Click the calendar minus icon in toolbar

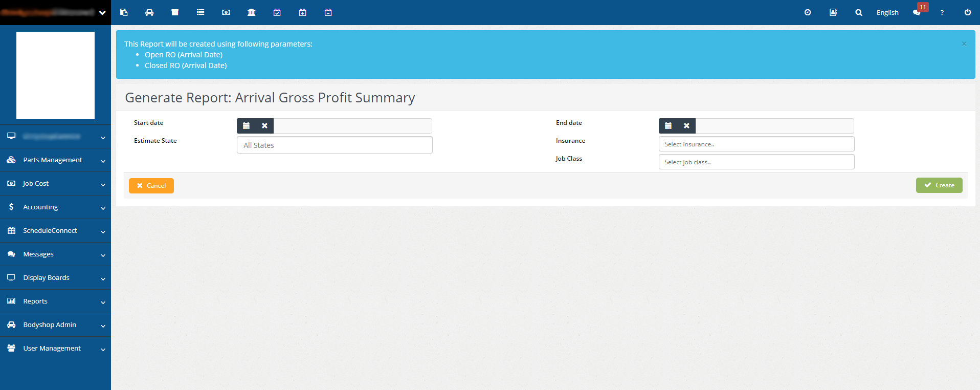328,12
